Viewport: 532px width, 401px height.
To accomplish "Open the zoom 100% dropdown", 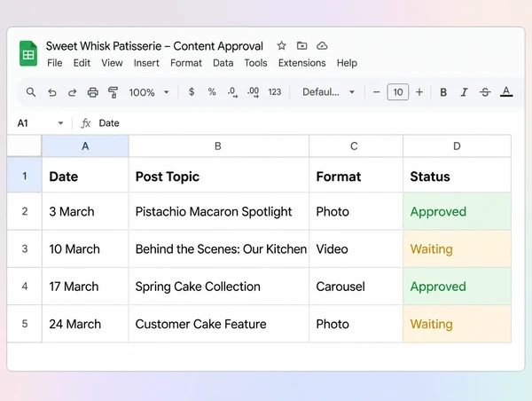I will pos(149,92).
